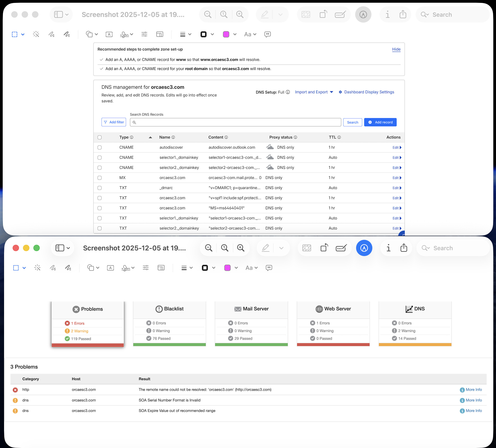
Task: Click the Share icon in front Preview window
Action: pos(404,248)
